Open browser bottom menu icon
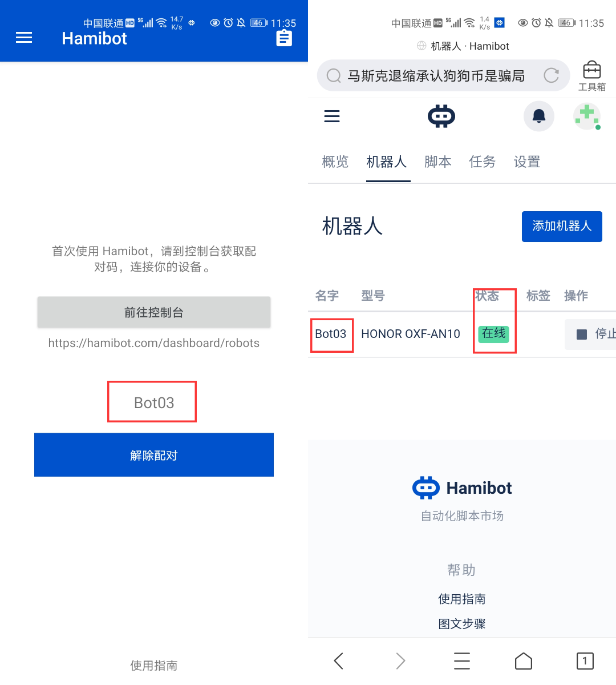 tap(462, 661)
